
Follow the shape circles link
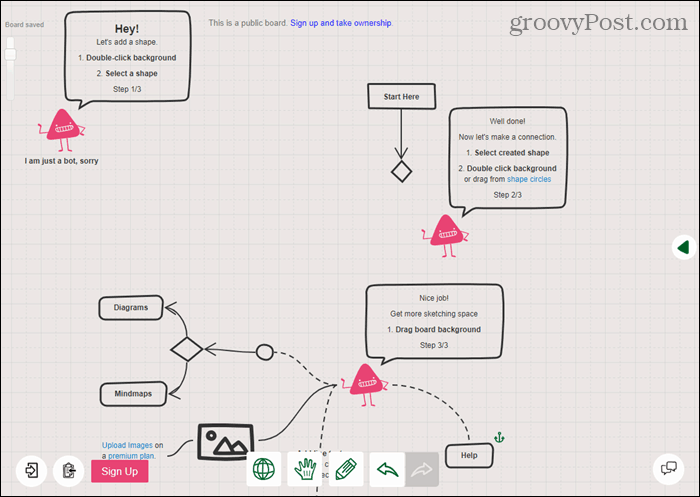tap(529, 179)
